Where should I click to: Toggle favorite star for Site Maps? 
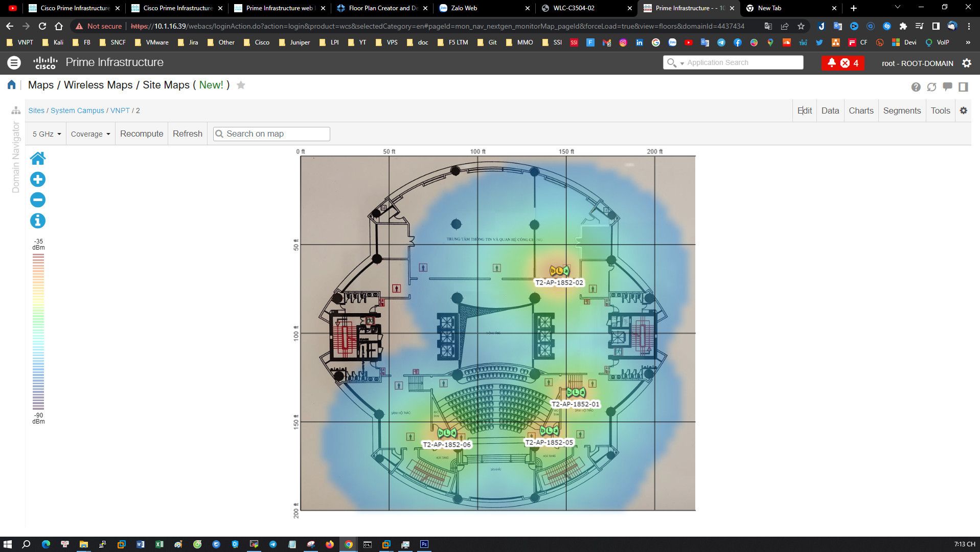coord(241,85)
